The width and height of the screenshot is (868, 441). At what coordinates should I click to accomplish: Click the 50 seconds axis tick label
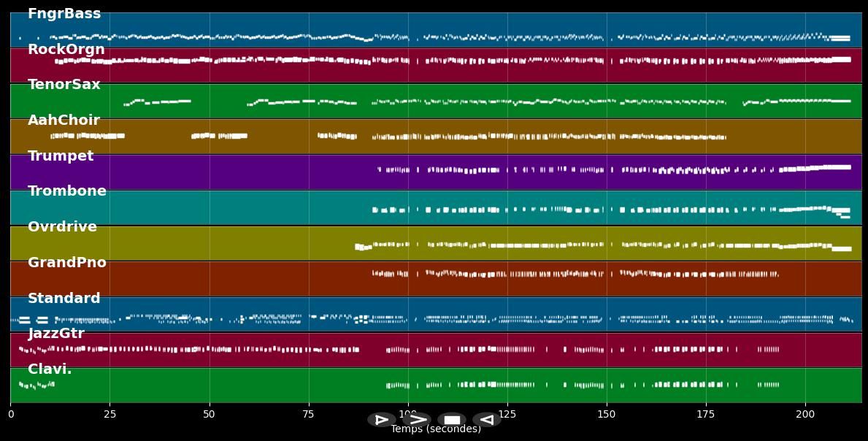point(210,414)
